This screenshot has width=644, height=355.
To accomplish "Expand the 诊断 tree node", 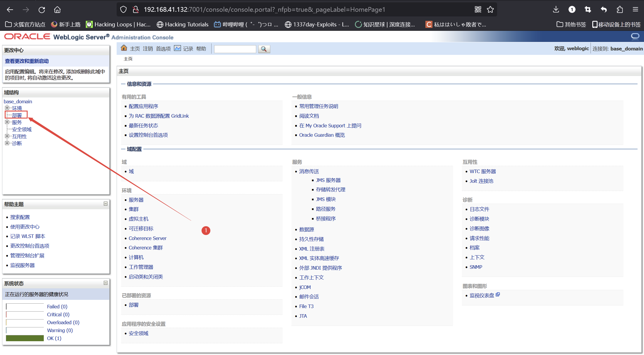I will pyautogui.click(x=7, y=143).
